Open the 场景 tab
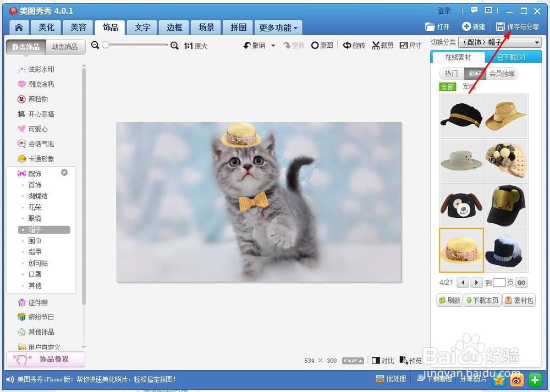The width and height of the screenshot is (550, 392). (206, 27)
